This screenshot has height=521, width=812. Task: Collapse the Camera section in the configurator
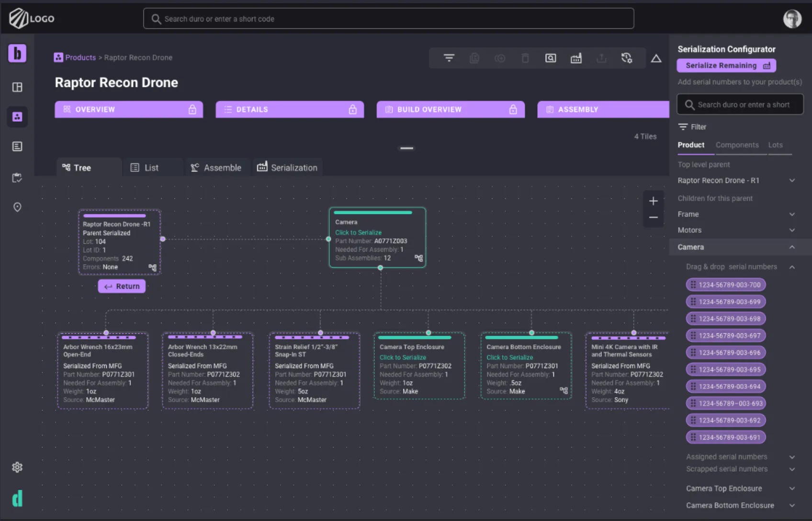[x=791, y=247]
